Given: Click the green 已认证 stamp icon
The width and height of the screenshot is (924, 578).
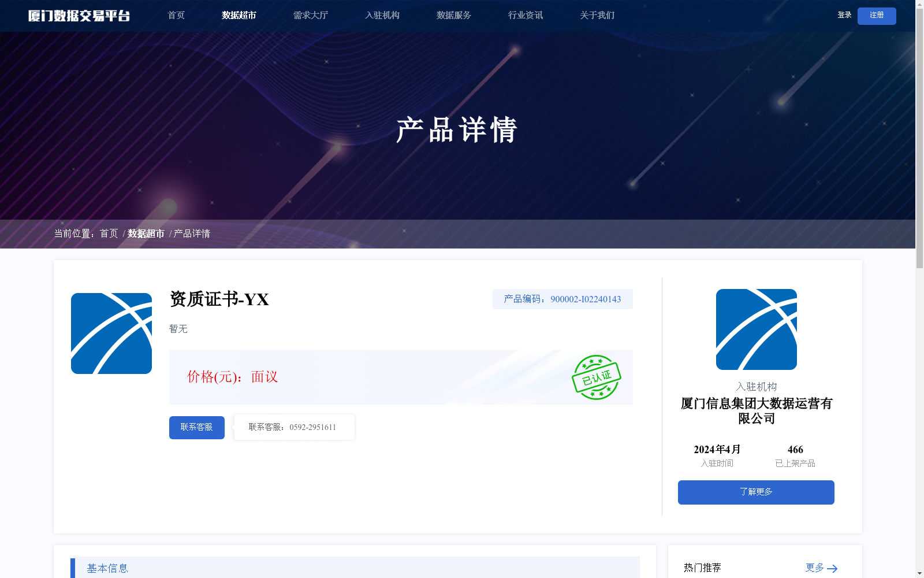Looking at the screenshot, I should point(597,377).
